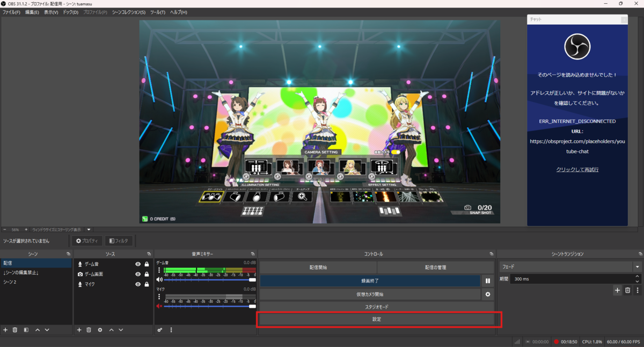Pop out the シーン dock icon
Viewport: 644px width, 347px height.
tap(68, 254)
